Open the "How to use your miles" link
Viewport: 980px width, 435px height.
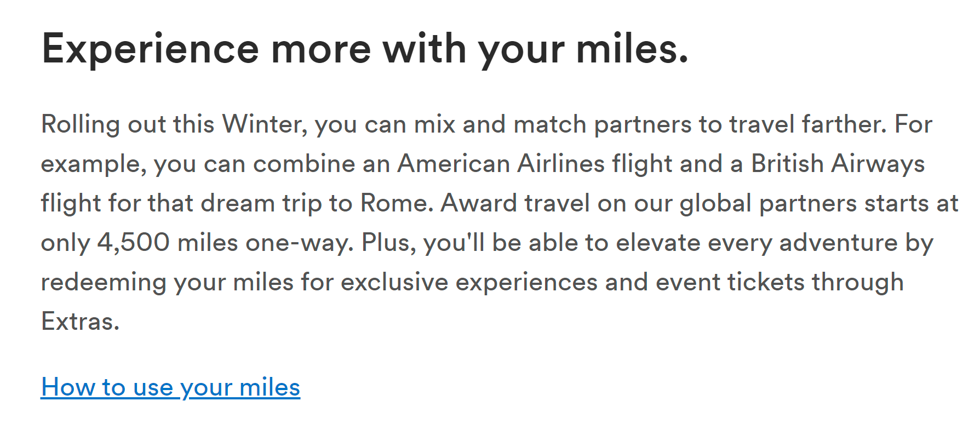coord(170,387)
